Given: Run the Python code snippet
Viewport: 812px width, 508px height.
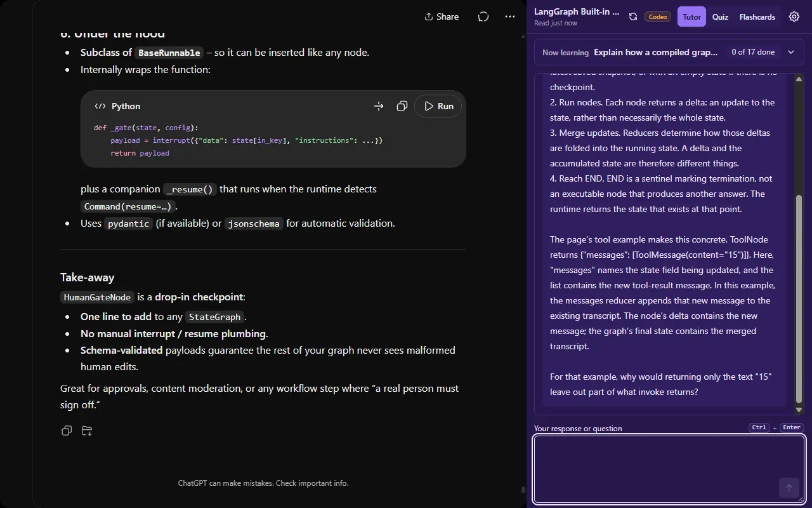Looking at the screenshot, I should pyautogui.click(x=438, y=106).
